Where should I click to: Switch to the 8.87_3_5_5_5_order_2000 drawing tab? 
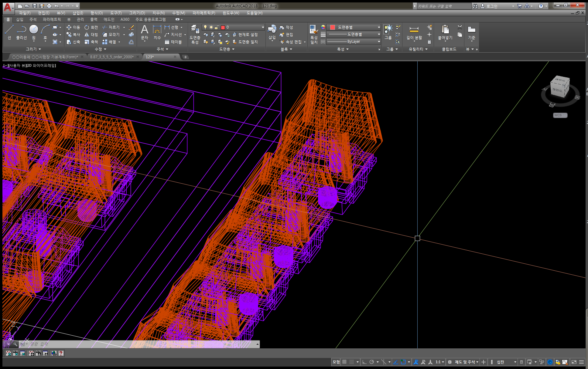112,57
